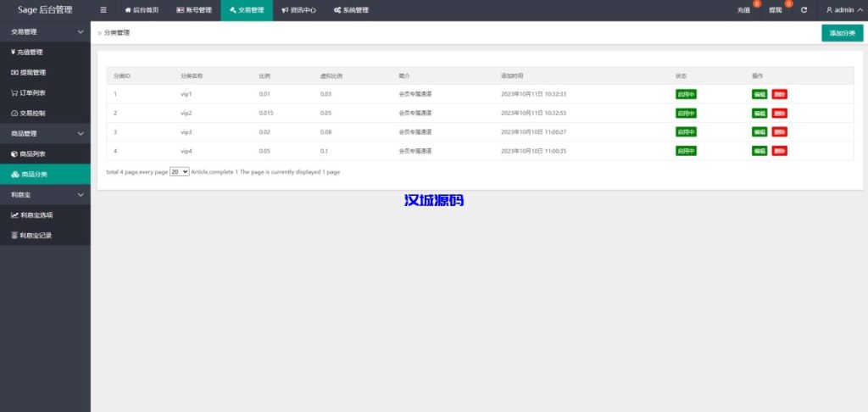This screenshot has width=868, height=412.
Task: Open the page size dropdown showing 20
Action: [179, 171]
